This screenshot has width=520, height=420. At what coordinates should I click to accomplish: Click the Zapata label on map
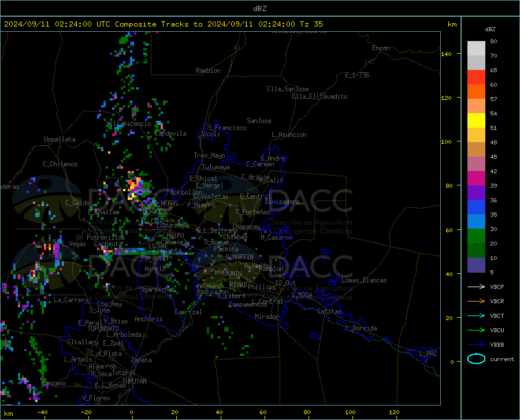tap(142, 360)
